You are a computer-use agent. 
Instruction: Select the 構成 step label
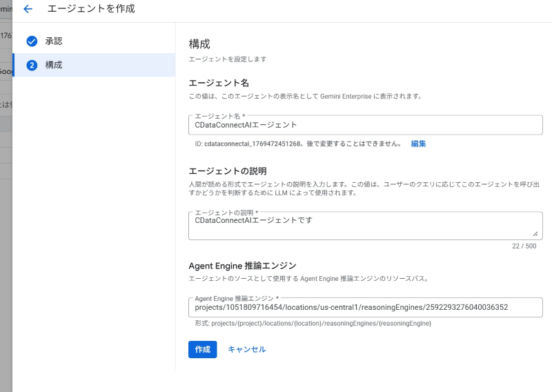54,65
